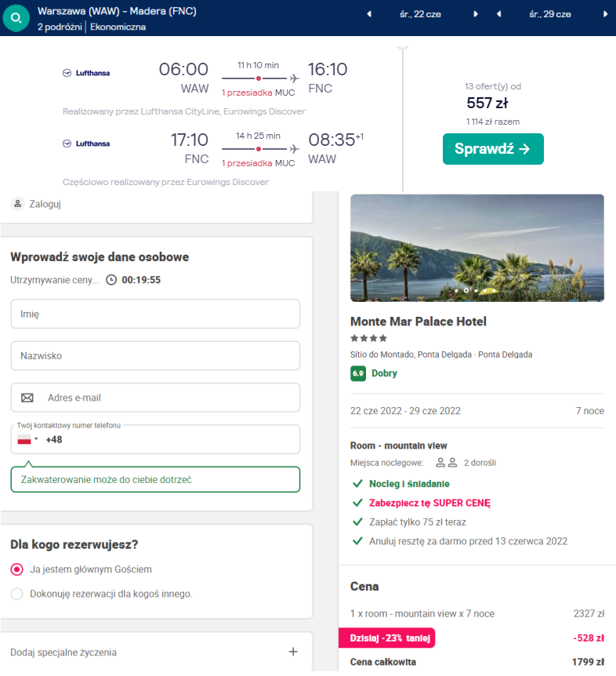Viewport: 616px width, 676px height.
Task: Select "Ja jestem głównym Gościem" radio
Action: pyautogui.click(x=17, y=569)
